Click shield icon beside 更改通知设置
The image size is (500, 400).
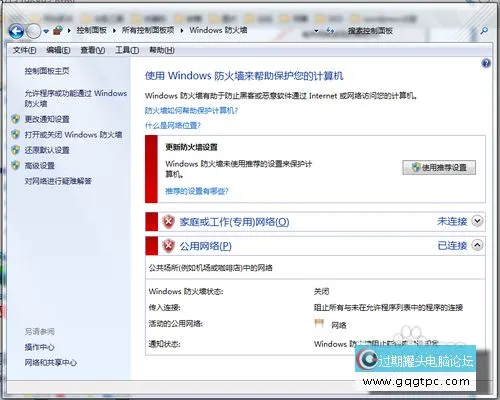16,119
